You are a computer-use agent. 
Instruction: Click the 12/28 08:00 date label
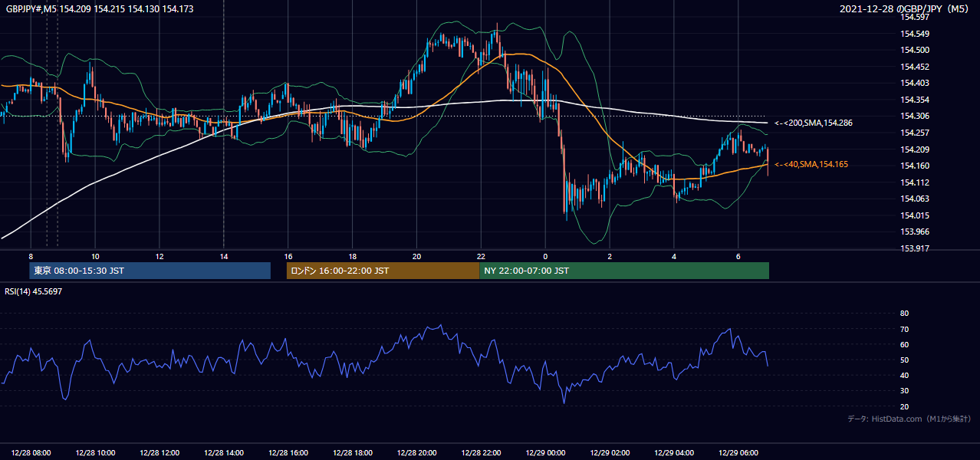click(x=31, y=452)
